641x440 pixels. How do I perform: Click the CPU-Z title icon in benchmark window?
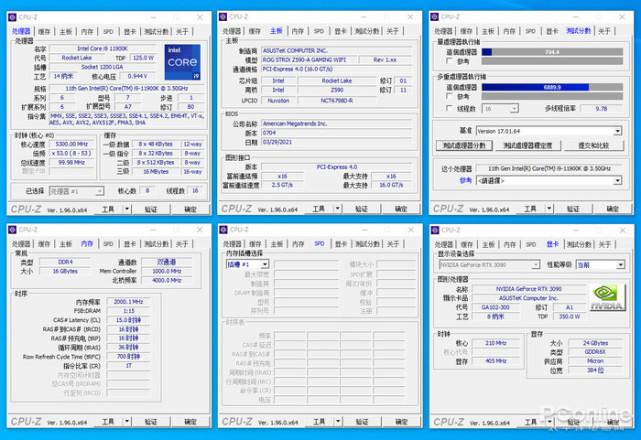click(x=434, y=17)
